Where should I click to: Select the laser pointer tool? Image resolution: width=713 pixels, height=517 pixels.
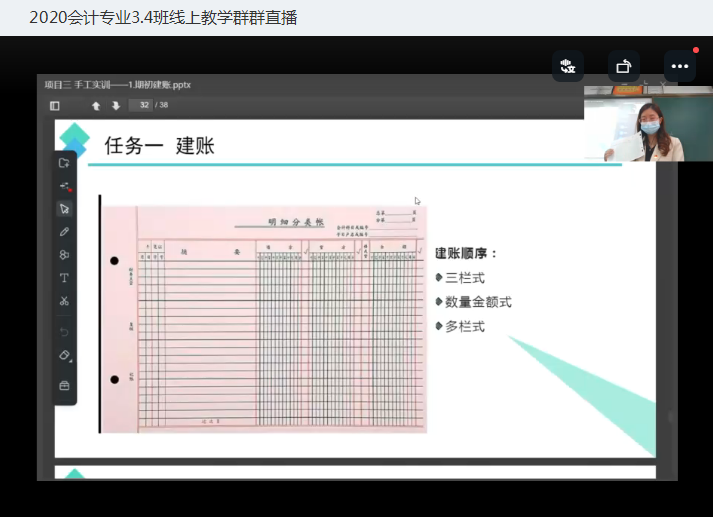[64, 186]
